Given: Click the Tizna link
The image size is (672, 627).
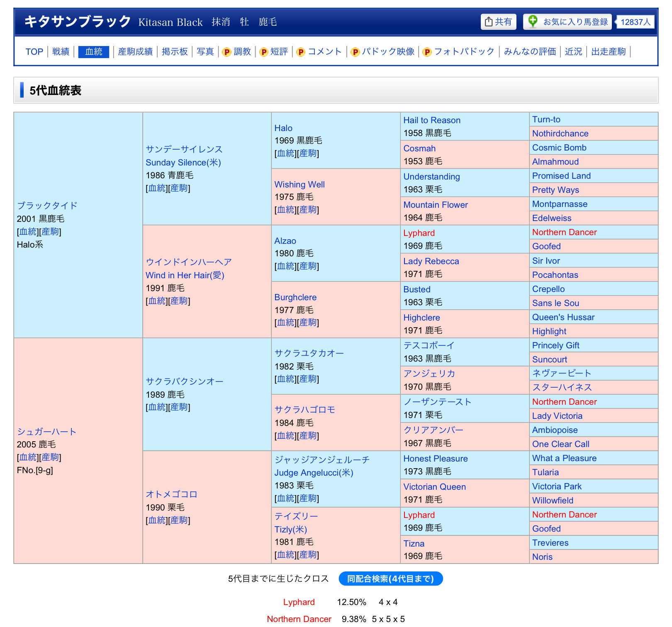Looking at the screenshot, I should pos(414,544).
